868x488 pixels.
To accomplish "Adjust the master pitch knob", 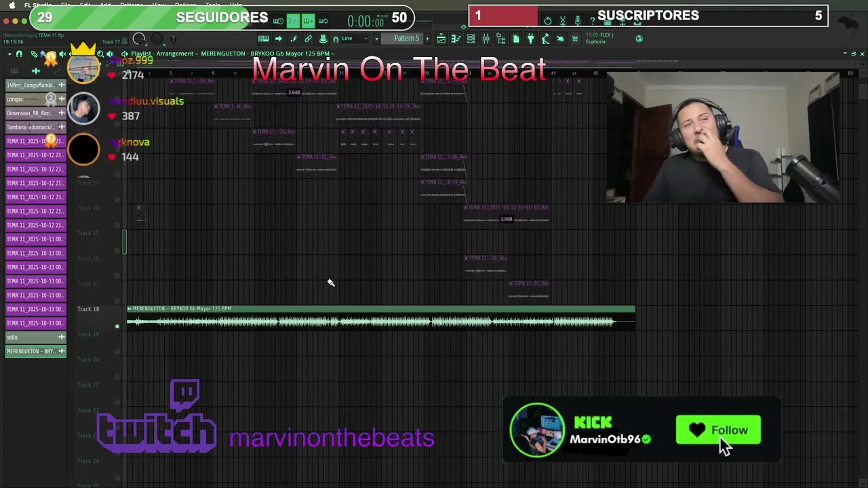I will [x=157, y=39].
